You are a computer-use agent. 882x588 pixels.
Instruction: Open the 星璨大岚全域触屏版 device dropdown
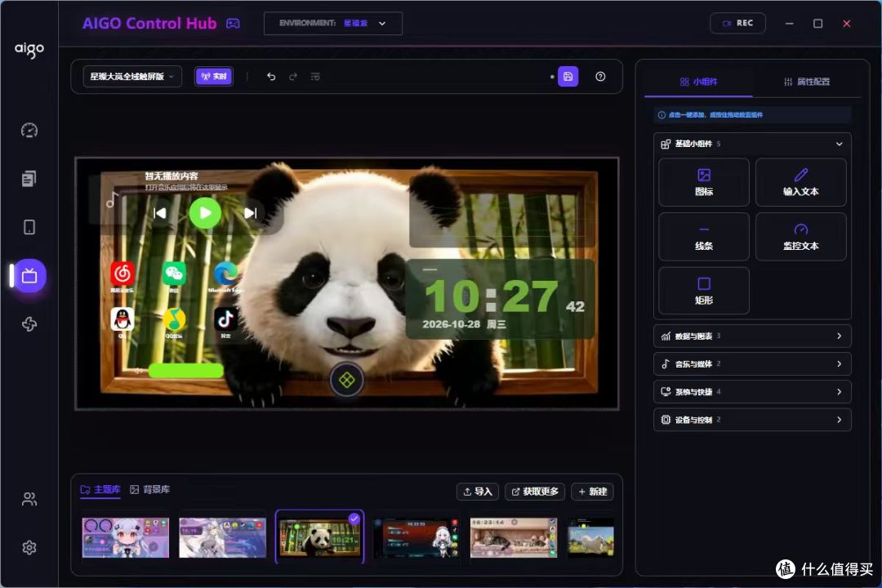coord(132,77)
